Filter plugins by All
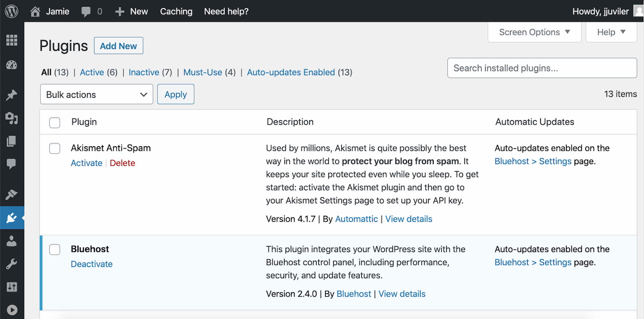Viewport: 644px width, 319px height. 46,72
